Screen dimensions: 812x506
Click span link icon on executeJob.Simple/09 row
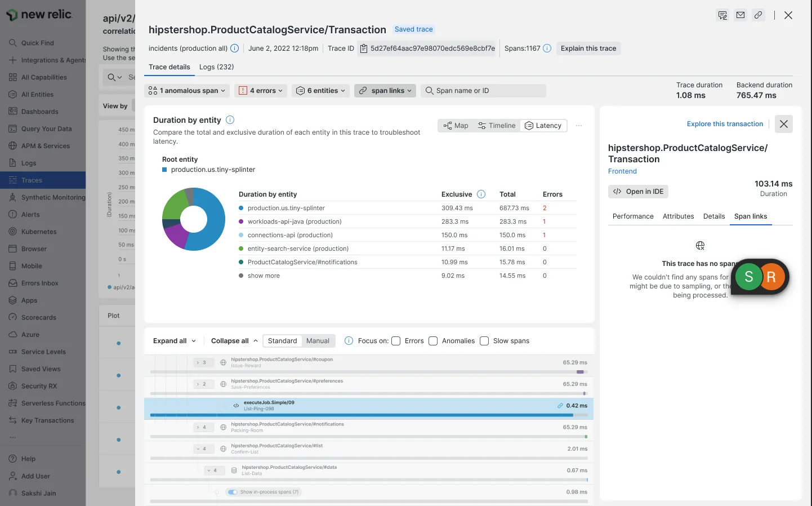(560, 406)
